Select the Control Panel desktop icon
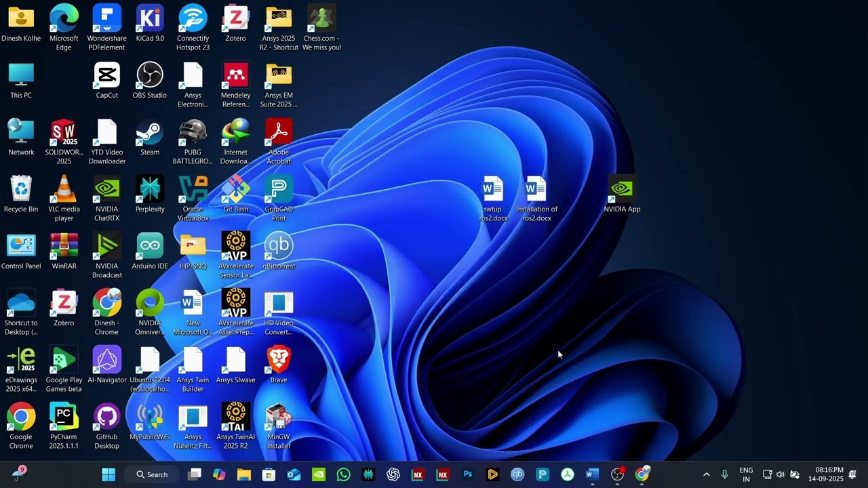Screen dimensions: 868x488 point(21,252)
